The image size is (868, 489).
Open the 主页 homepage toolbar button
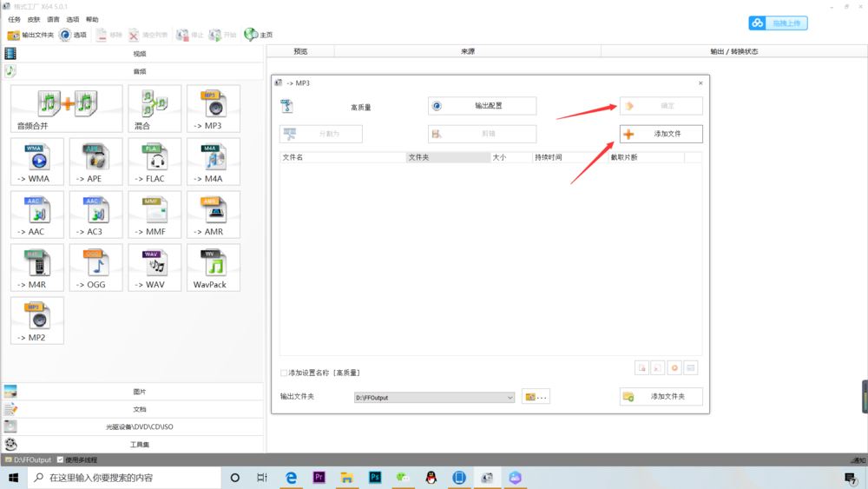point(259,35)
